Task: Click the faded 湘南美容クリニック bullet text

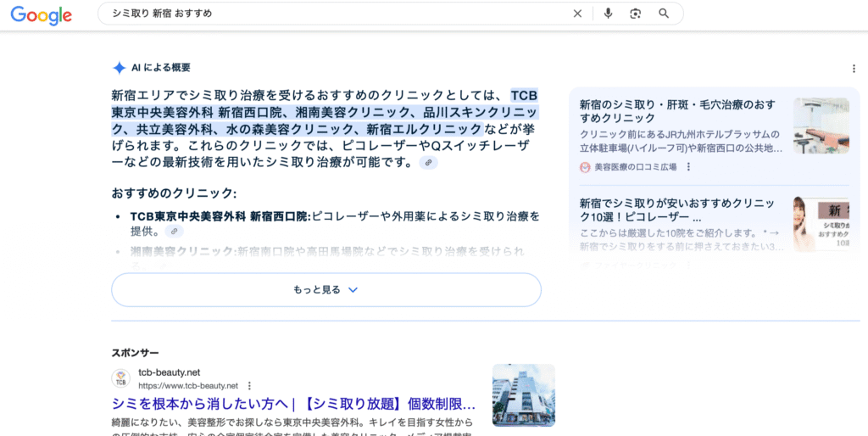Action: pyautogui.click(x=183, y=252)
